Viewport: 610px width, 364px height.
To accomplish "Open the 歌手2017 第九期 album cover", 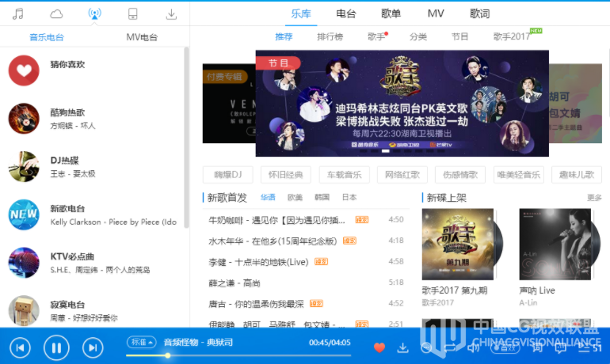I will (x=458, y=245).
